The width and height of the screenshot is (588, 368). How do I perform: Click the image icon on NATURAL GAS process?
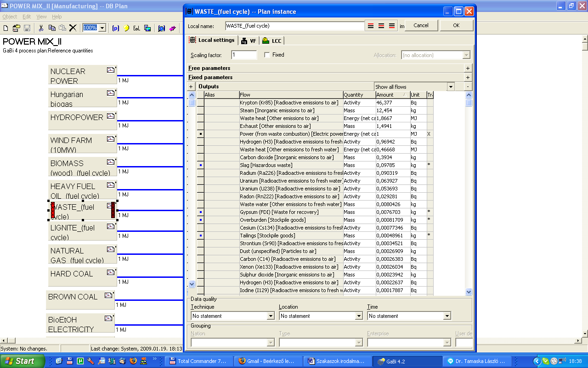tap(111, 249)
